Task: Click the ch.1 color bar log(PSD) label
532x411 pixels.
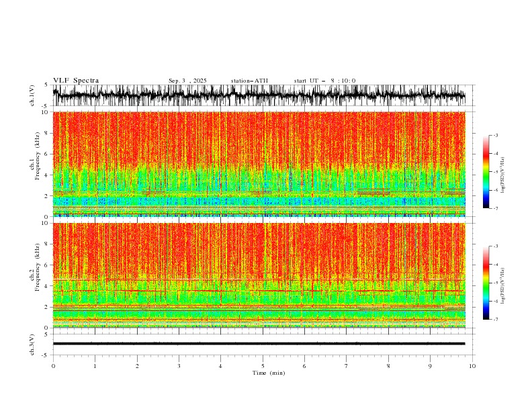Action: pyautogui.click(x=503, y=175)
